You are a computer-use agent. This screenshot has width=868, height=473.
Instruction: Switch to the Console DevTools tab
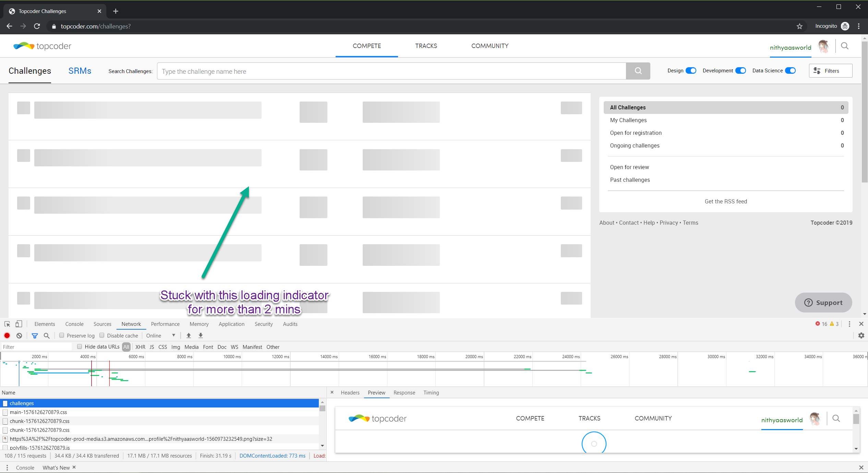[74, 324]
